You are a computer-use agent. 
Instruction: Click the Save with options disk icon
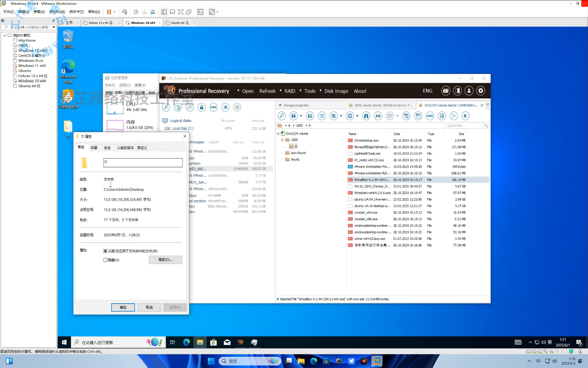(x=310, y=116)
